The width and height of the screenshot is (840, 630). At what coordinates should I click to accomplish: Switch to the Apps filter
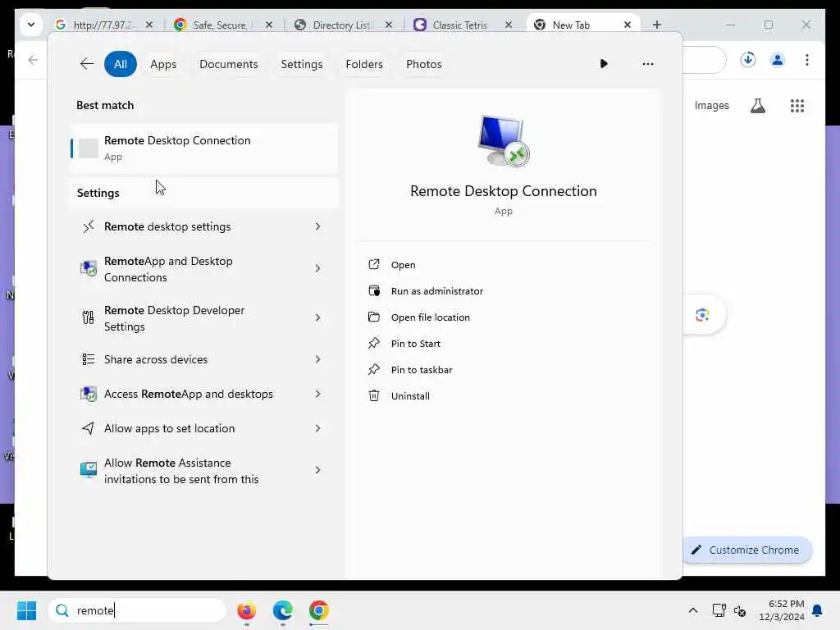tap(163, 64)
